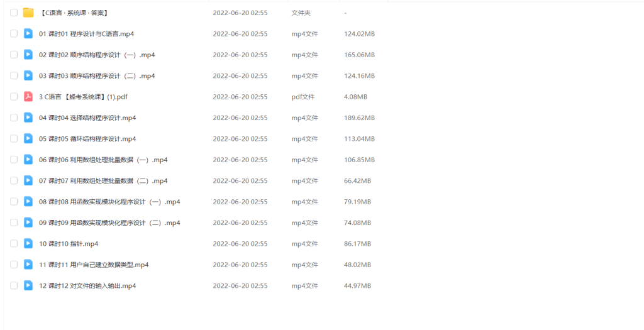
Task: Select checkbox next to 3 C语言 pdf file
Action: (14, 97)
